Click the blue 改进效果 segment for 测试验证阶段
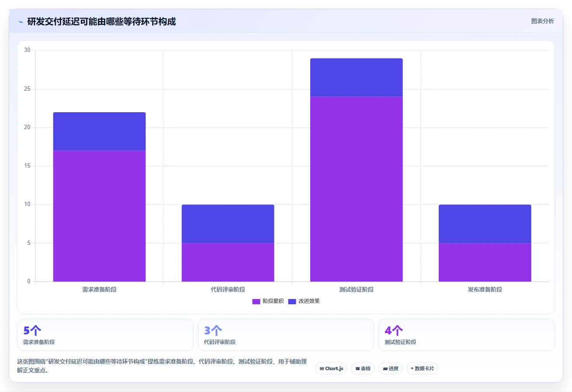572x392 pixels. point(356,77)
